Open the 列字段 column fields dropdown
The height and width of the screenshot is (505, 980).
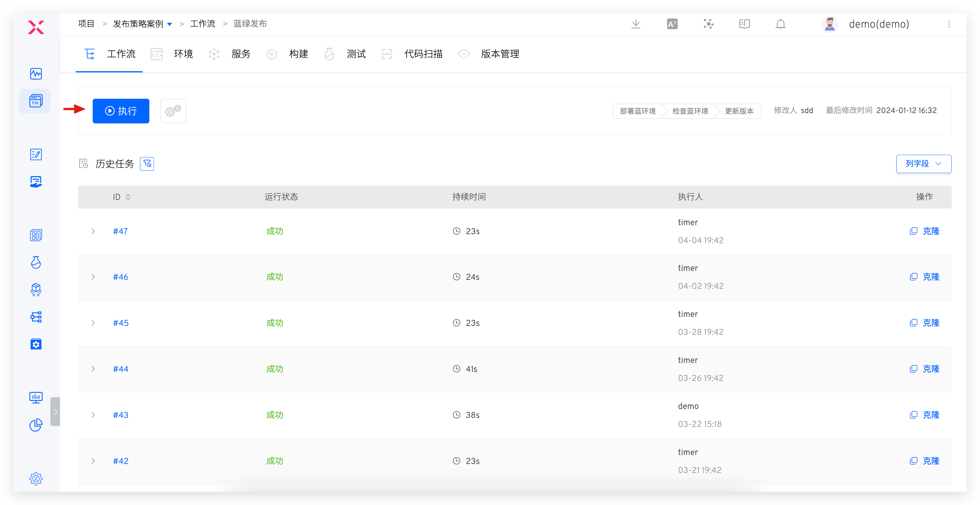tap(924, 164)
